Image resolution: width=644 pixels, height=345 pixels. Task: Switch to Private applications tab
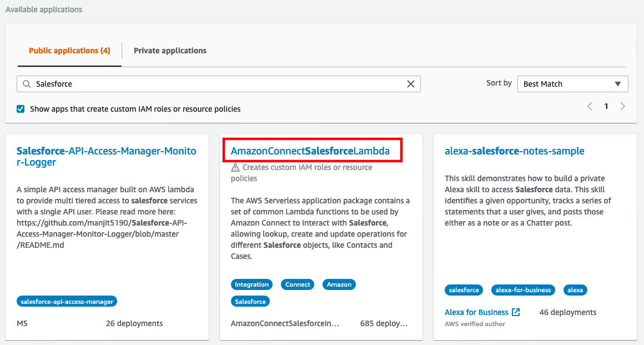(x=170, y=51)
